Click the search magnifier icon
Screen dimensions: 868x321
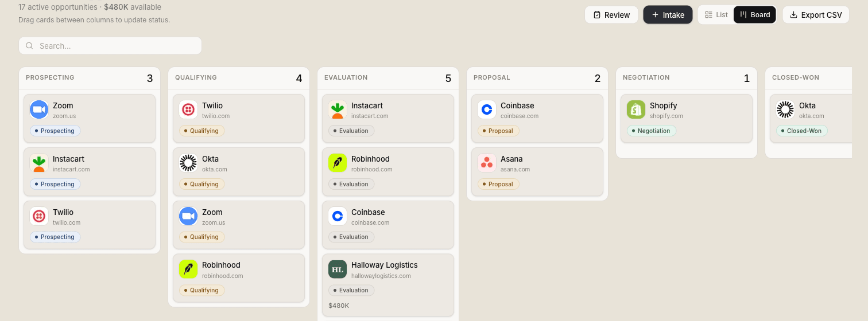[x=29, y=46]
